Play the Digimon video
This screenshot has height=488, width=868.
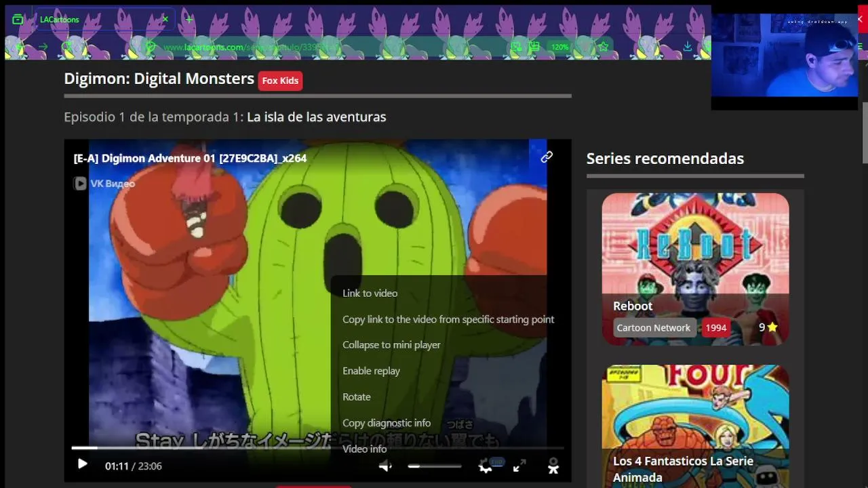[82, 464]
